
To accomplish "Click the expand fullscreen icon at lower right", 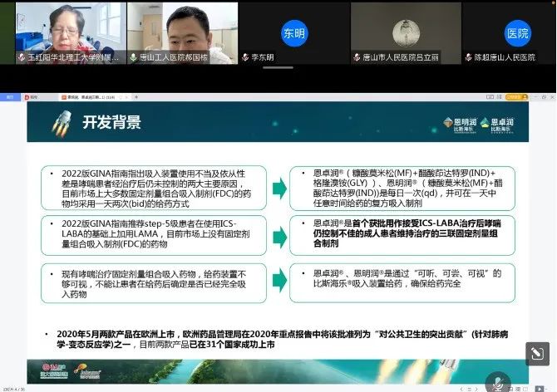I will pos(537,354).
